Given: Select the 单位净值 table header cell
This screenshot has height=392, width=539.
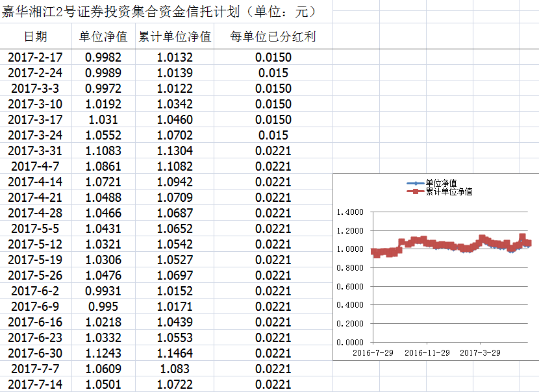Looking at the screenshot, I should click(103, 37).
